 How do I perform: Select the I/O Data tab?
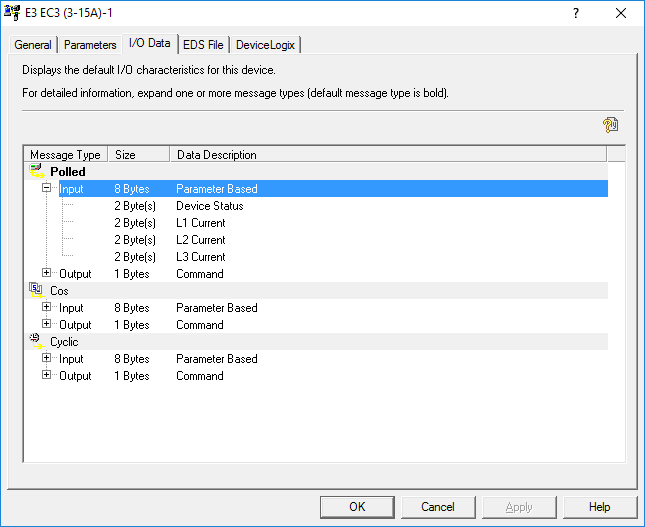(x=150, y=43)
